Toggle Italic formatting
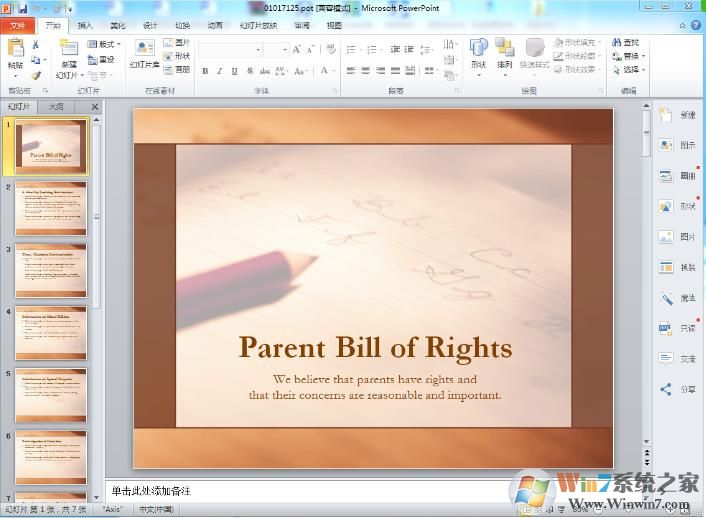The width and height of the screenshot is (706, 518). click(x=220, y=71)
